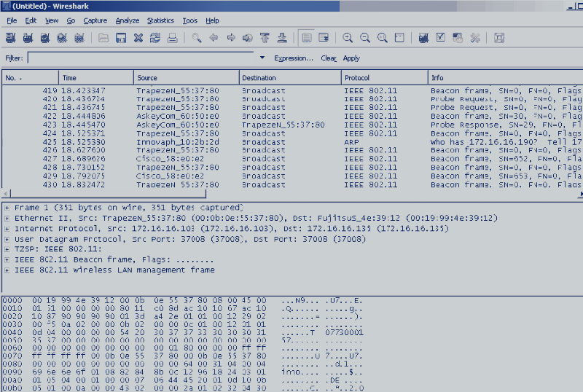Screen dimensions: 583x392
Task: Sort by the No. column header
Action: pyautogui.click(x=30, y=78)
